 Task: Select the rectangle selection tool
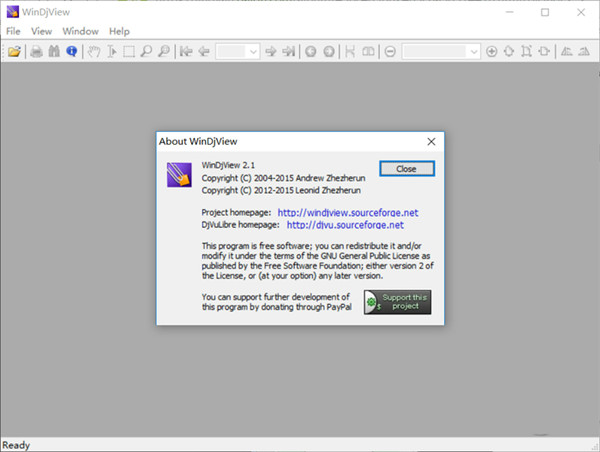[x=128, y=51]
